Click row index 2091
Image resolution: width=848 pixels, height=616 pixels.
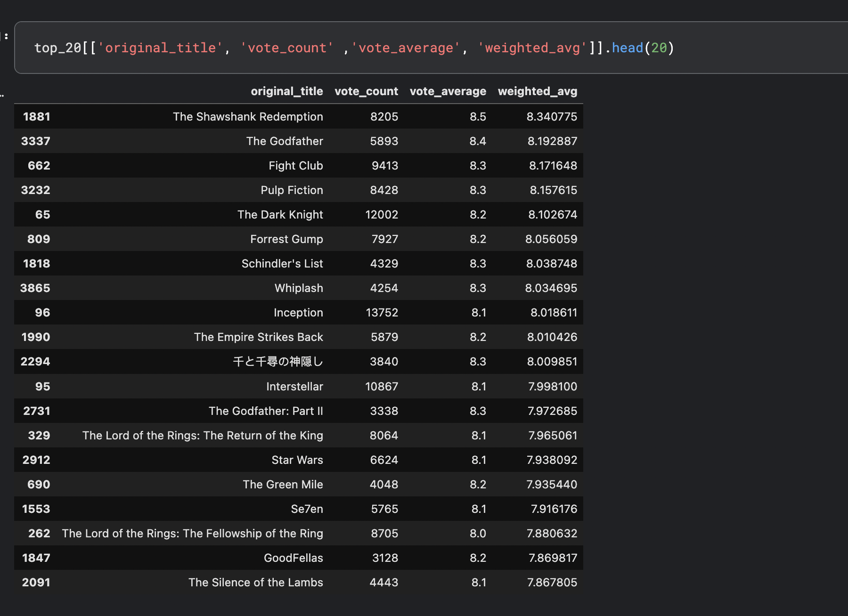click(36, 582)
